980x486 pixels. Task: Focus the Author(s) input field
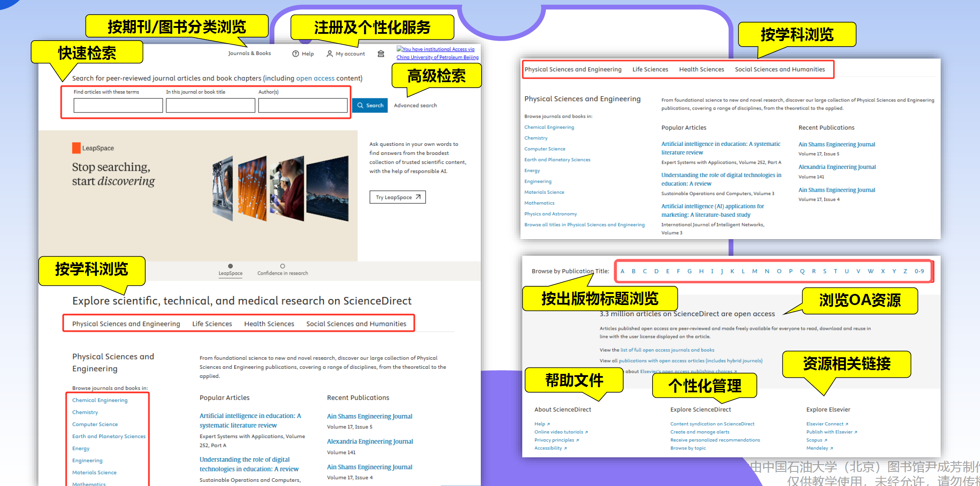pos(303,105)
